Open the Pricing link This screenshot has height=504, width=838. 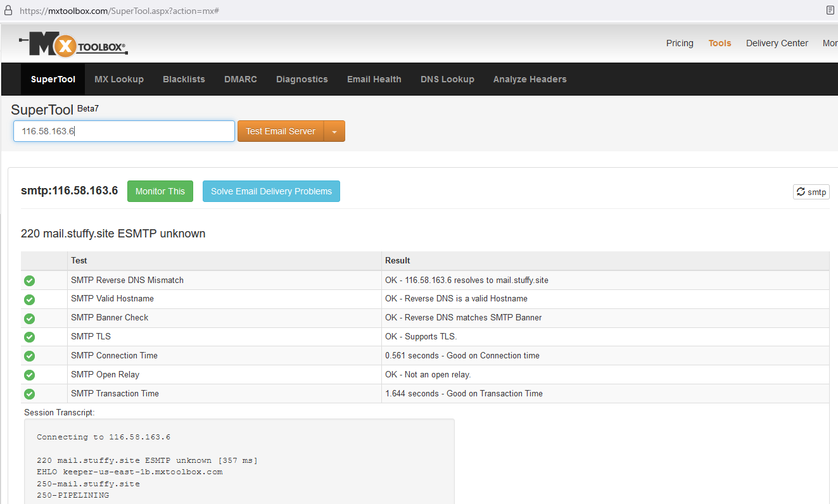click(x=680, y=43)
